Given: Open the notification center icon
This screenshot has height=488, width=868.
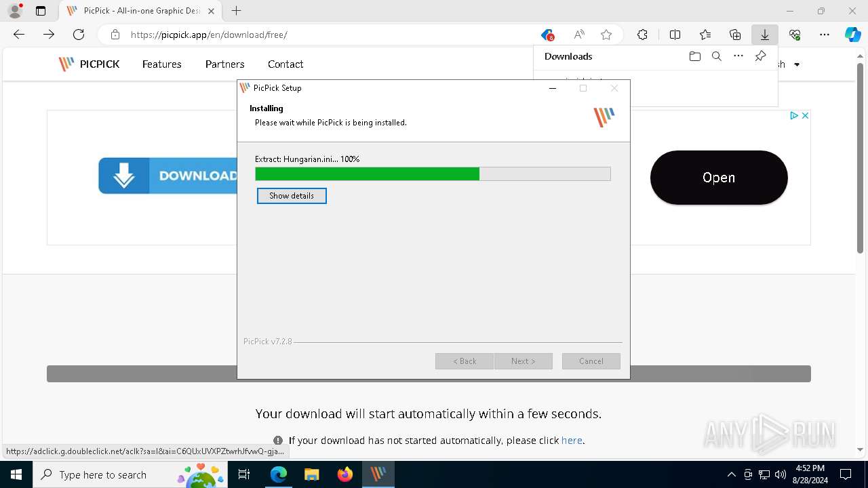Looking at the screenshot, I should [x=846, y=474].
